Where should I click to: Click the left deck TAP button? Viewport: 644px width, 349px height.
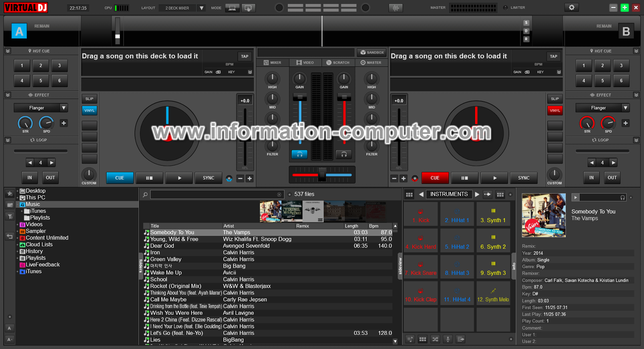245,56
